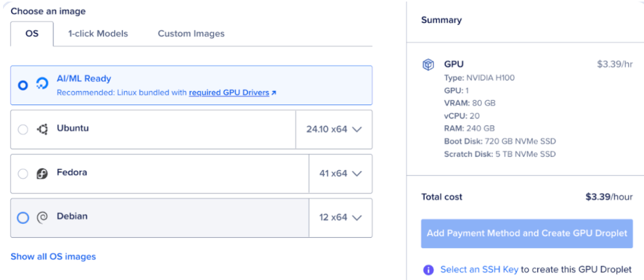Open the Ubuntu 24.10 x64 version dropdown
Viewport: 644px width, 280px height.
point(334,129)
